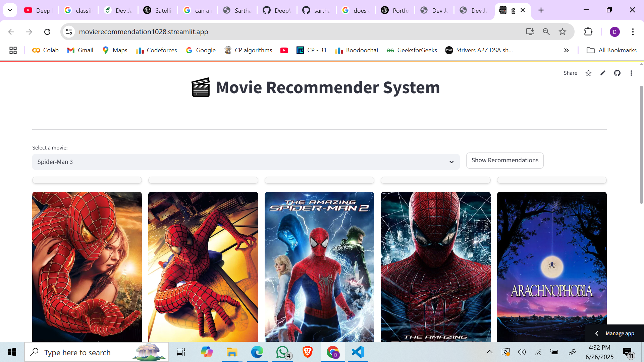Image resolution: width=644 pixels, height=362 pixels.
Task: Switch to the YouTube Deep tab
Action: (x=38, y=10)
